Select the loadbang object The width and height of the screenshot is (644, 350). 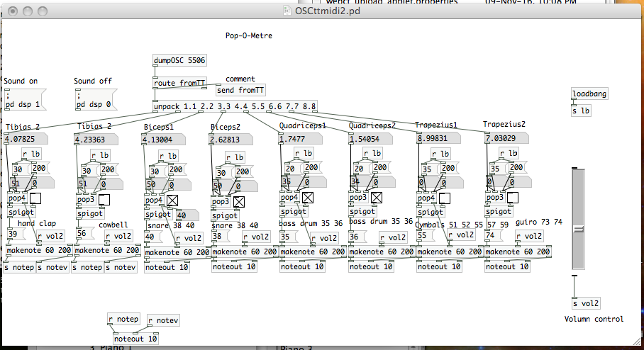tap(589, 94)
